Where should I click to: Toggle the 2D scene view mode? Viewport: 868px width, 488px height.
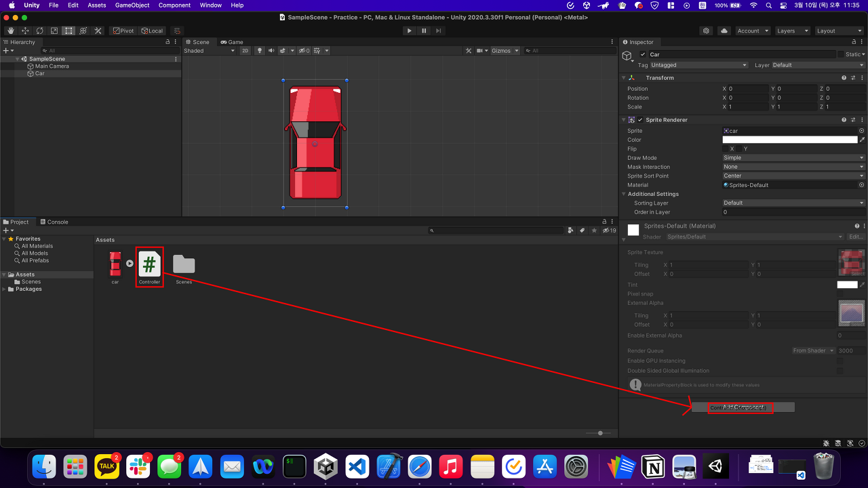245,51
